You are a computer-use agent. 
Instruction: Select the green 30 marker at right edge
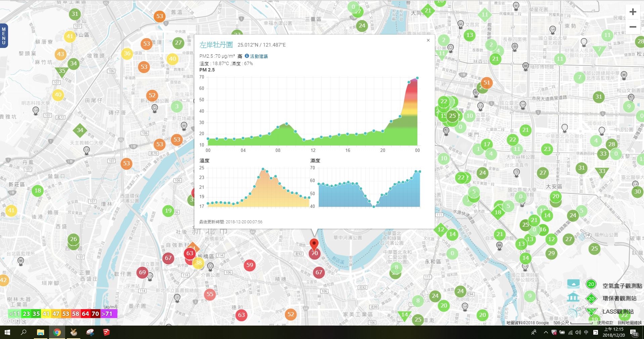637,192
